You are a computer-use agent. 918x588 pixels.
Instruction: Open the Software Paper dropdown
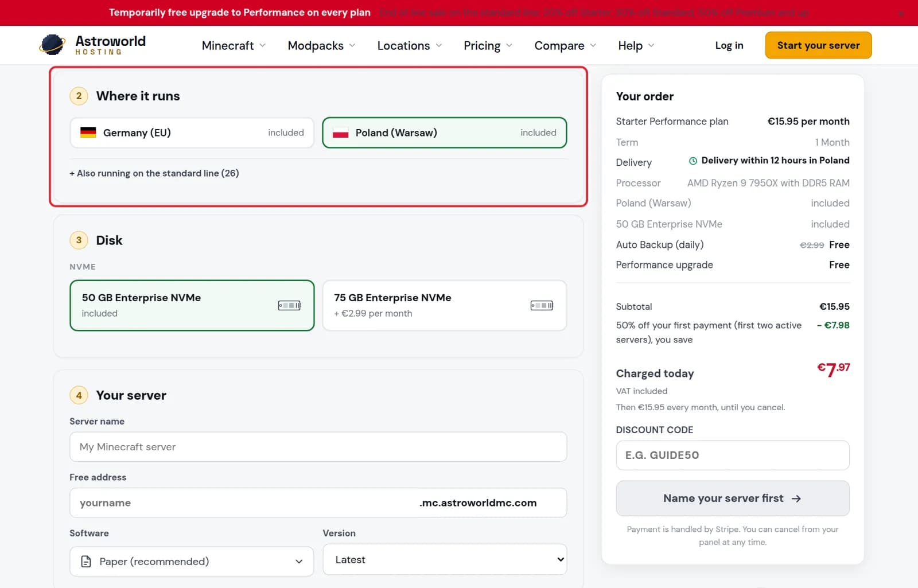pos(192,561)
